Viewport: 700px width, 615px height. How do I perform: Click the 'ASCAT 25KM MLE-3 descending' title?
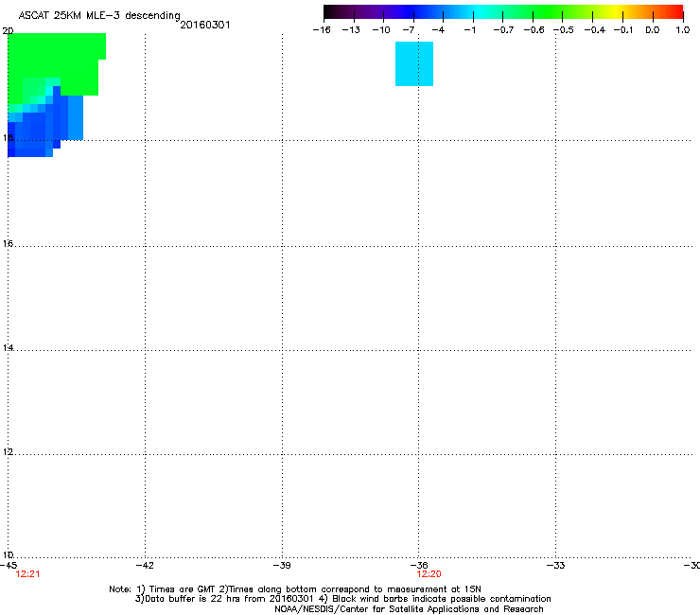pyautogui.click(x=99, y=16)
